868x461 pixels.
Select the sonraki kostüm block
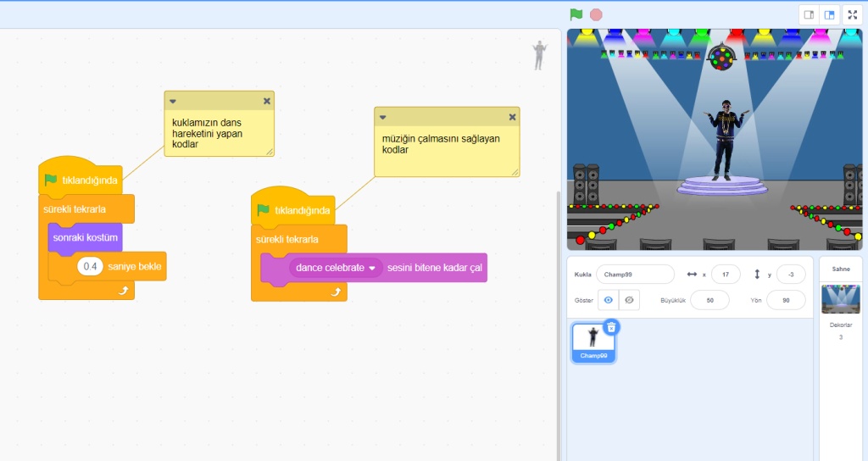(86, 237)
